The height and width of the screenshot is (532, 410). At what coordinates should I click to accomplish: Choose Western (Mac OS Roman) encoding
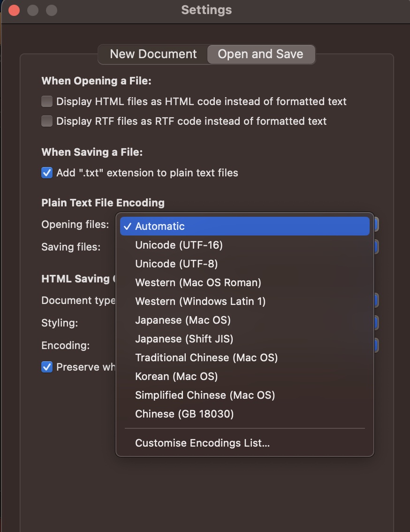coord(198,282)
